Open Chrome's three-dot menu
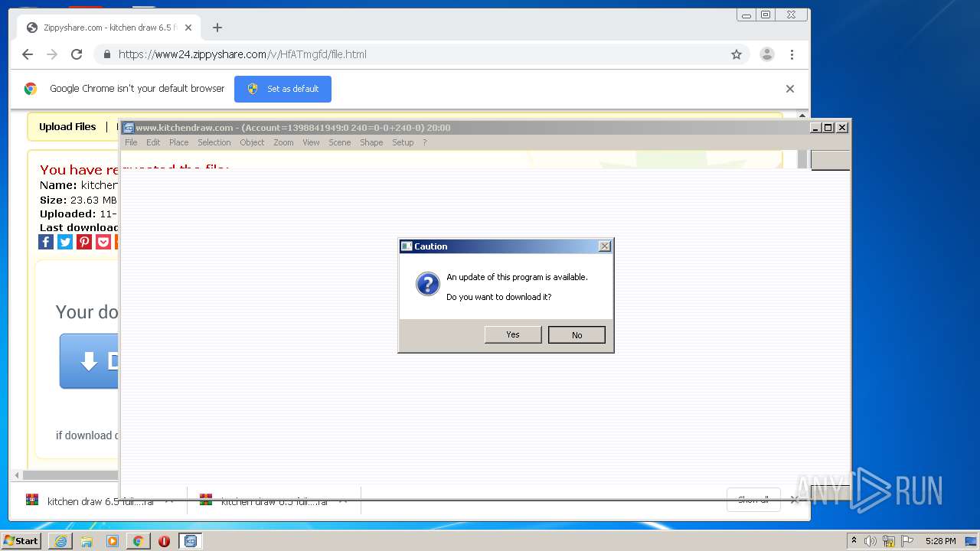 pyautogui.click(x=792, y=54)
